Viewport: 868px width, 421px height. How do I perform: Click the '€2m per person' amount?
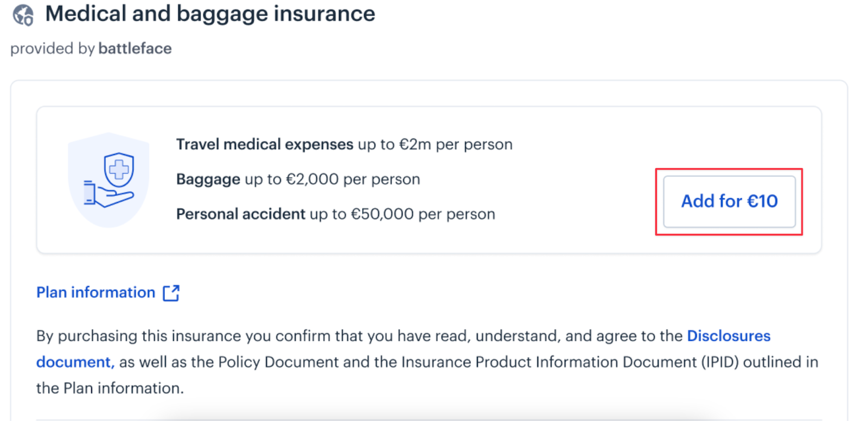click(x=456, y=144)
